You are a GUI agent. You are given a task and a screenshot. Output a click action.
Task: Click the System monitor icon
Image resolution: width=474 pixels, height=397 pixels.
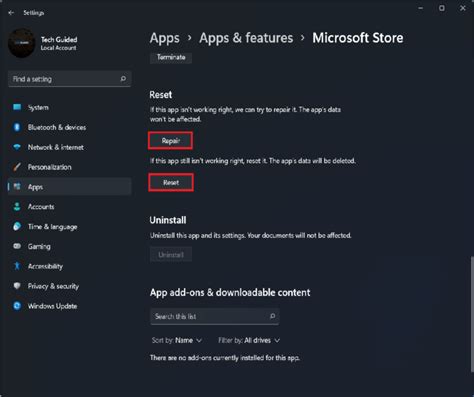(x=17, y=107)
